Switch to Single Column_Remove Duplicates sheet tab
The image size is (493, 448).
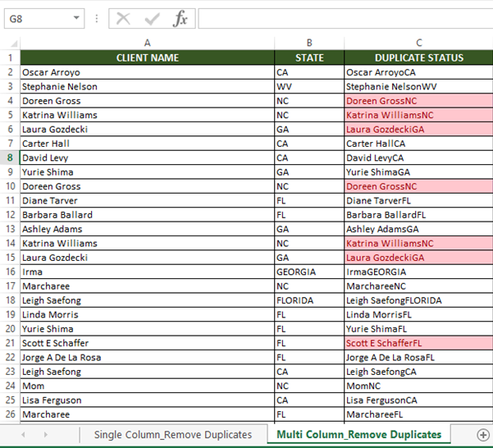tap(173, 435)
